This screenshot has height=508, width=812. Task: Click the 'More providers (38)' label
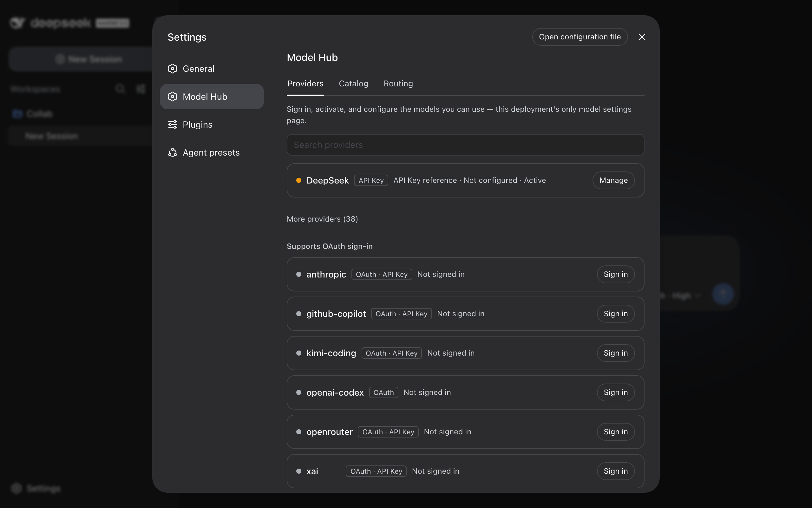point(322,219)
